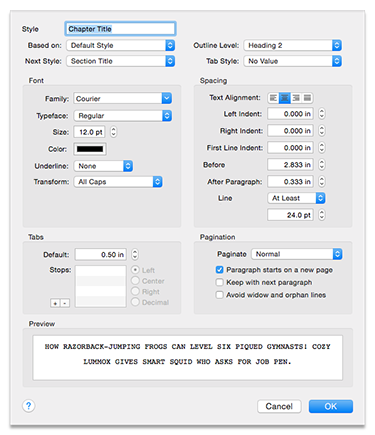Select the Center tab stop radio button
Image resolution: width=375 pixels, height=435 pixels.
pos(135,281)
